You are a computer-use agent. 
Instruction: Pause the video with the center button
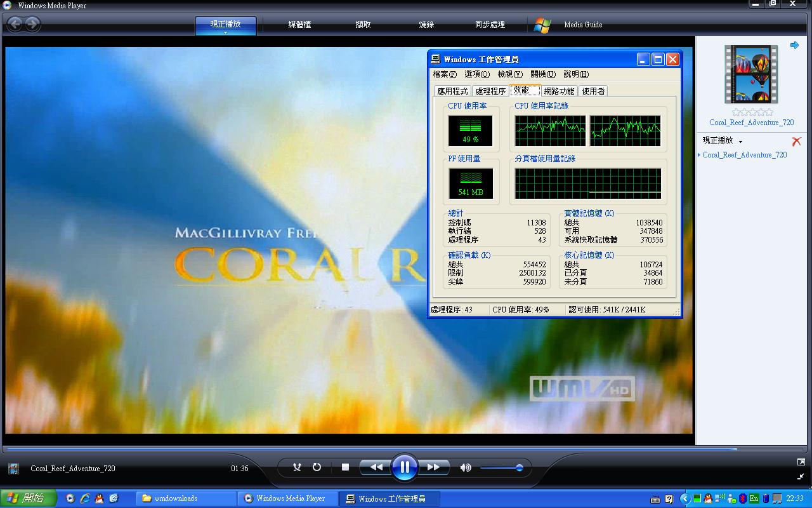click(404, 467)
